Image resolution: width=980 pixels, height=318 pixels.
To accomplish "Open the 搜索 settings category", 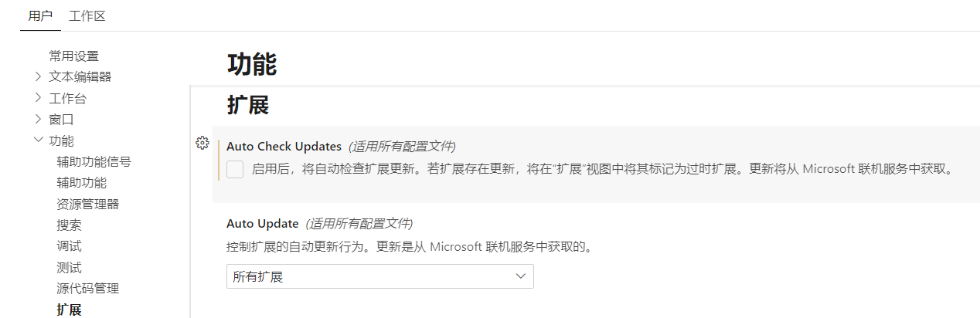I will [69, 225].
